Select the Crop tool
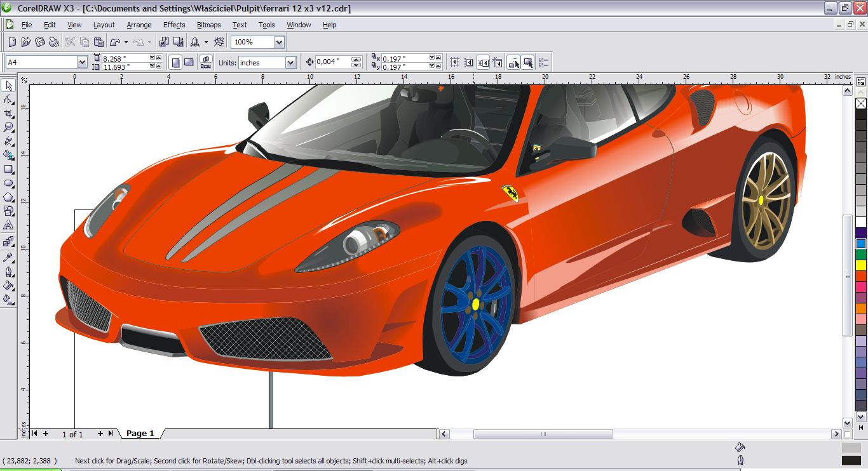This screenshot has width=868, height=471. coord(9,114)
